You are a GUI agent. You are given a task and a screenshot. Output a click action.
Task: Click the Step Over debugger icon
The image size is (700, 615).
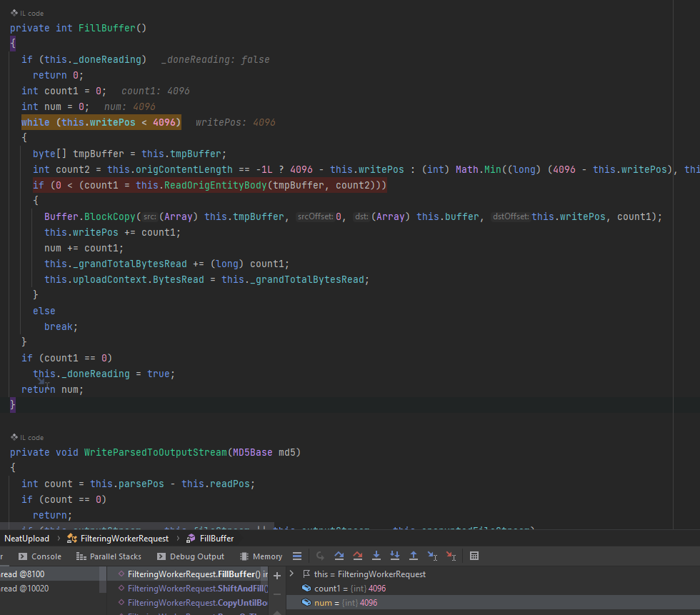click(x=339, y=556)
